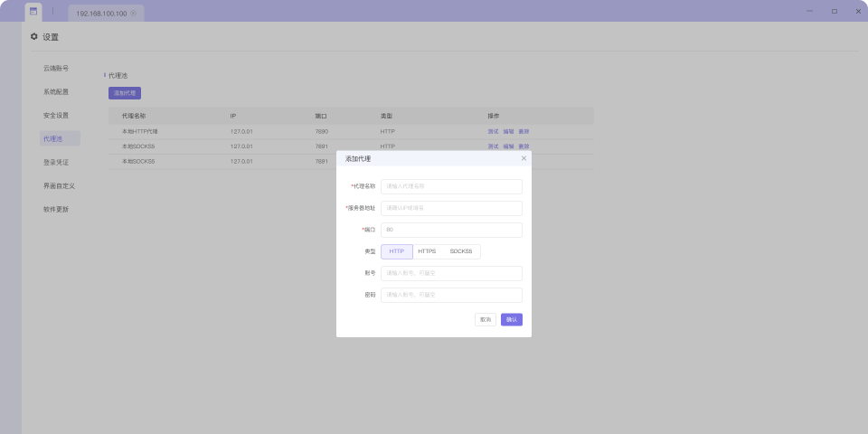Close the 添加代理 dialog with the X icon
Image resolution: width=868 pixels, height=434 pixels.
click(524, 158)
